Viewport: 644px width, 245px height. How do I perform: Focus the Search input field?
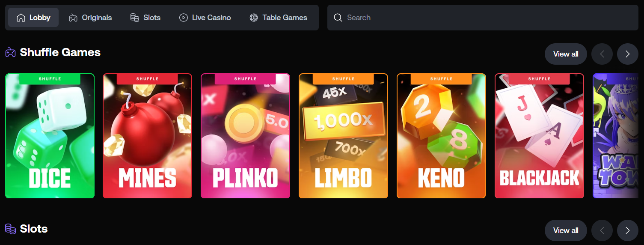click(x=483, y=18)
